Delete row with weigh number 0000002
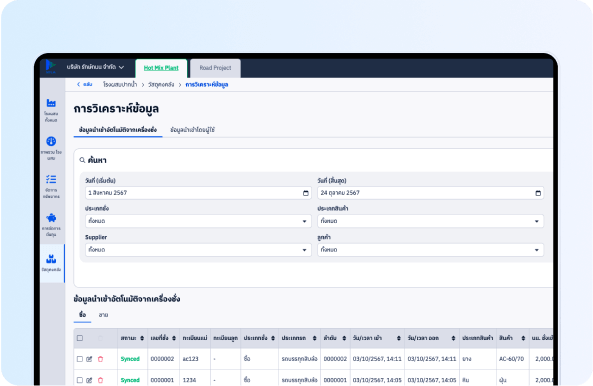The height and width of the screenshot is (386, 593). click(x=100, y=359)
